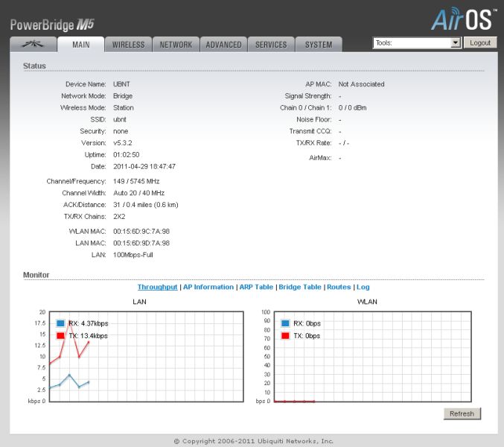Select LAN speed 100Mbps-Full
The width and height of the screenshot is (504, 447).
click(x=133, y=255)
